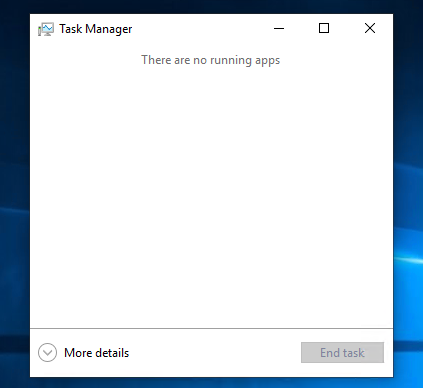Expand Task Manager with More details chevron
Screen dimensions: 423x388
(47, 352)
